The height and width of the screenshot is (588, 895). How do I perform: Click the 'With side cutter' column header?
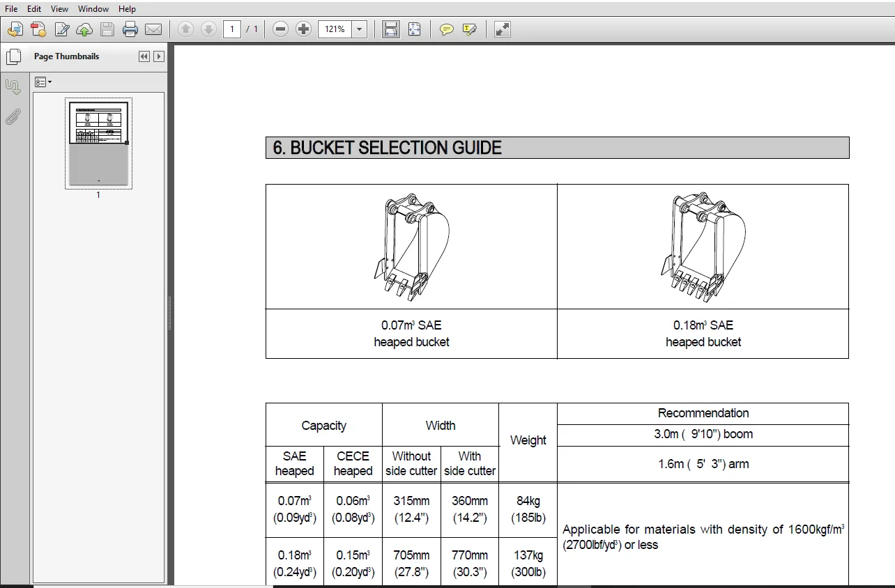(x=470, y=463)
